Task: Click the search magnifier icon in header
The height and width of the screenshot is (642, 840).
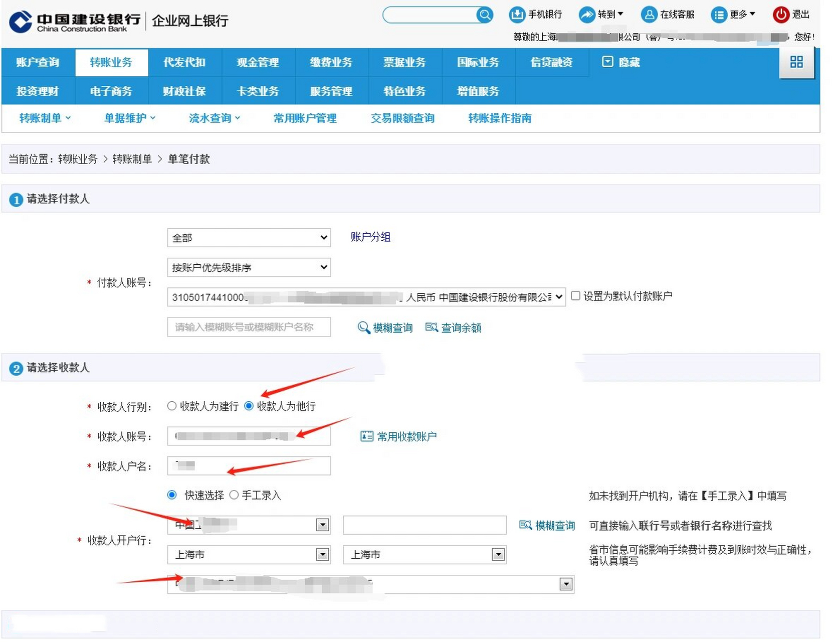Action: coord(484,15)
